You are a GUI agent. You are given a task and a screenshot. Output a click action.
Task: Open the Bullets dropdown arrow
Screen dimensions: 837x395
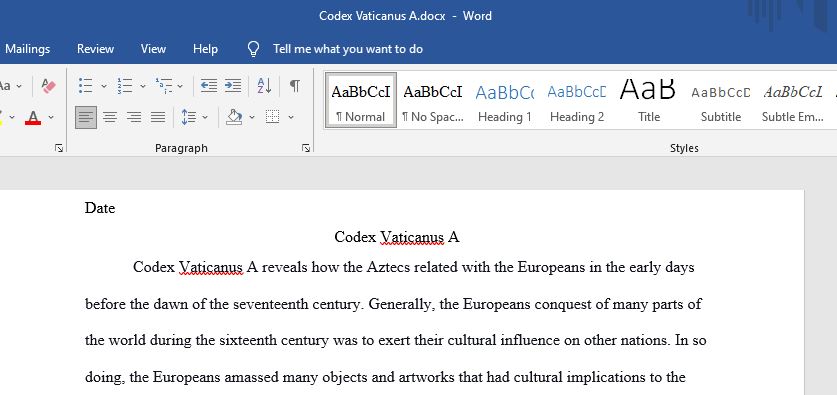point(104,86)
